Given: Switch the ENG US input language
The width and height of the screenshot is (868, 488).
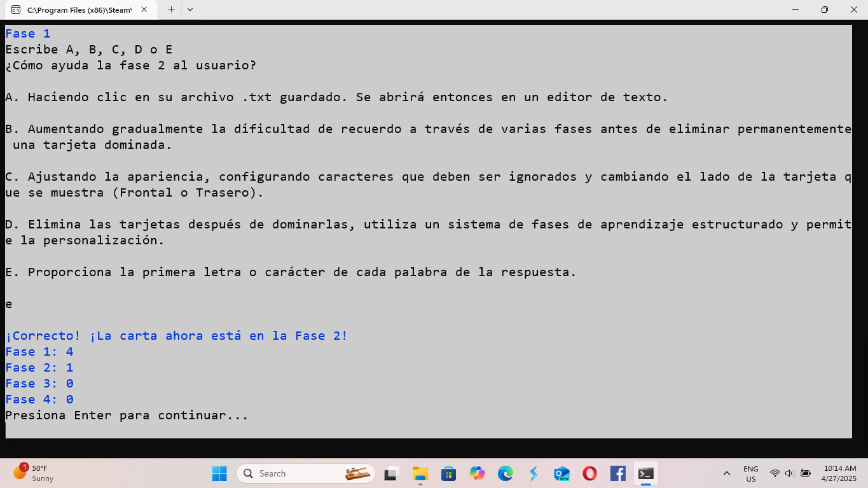Looking at the screenshot, I should tap(750, 473).
